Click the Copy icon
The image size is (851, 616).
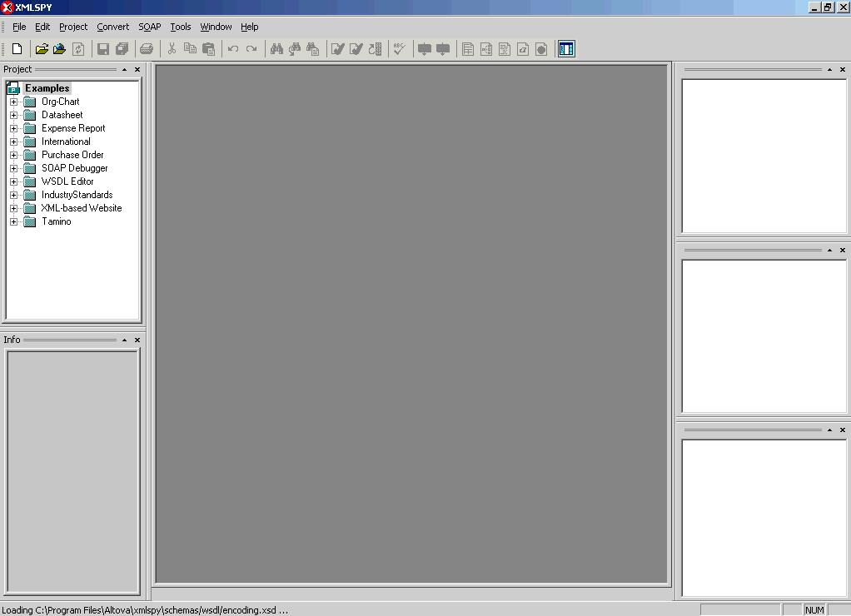[x=190, y=49]
